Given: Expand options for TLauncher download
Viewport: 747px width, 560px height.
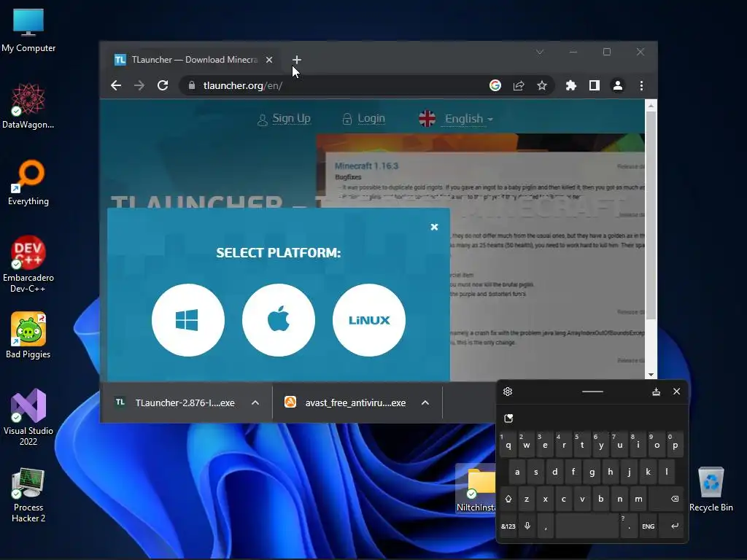Looking at the screenshot, I should coord(255,402).
